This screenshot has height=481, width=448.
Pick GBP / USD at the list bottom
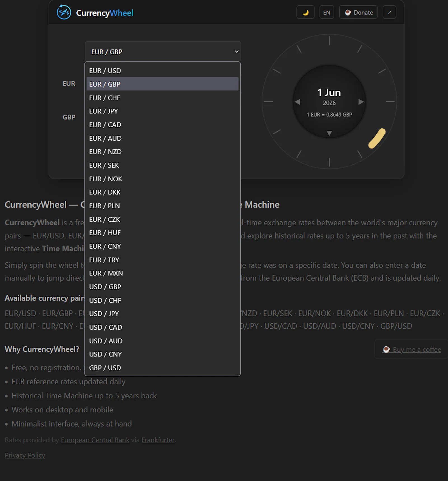(x=162, y=368)
